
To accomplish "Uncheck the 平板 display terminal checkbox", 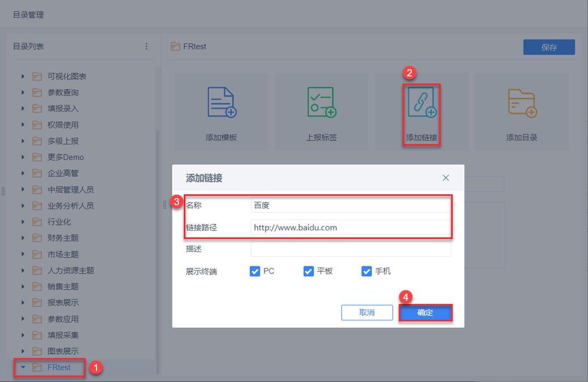I will pyautogui.click(x=309, y=271).
